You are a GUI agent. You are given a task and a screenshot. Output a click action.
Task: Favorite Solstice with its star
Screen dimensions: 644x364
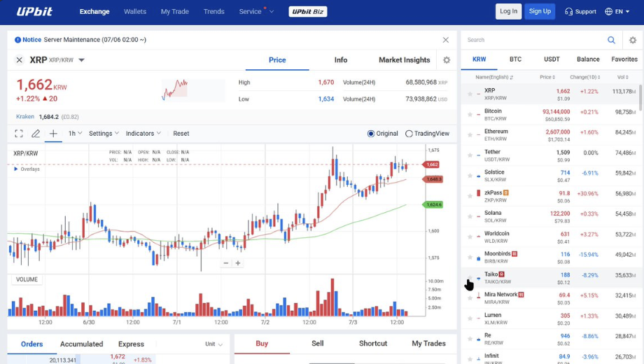(470, 176)
